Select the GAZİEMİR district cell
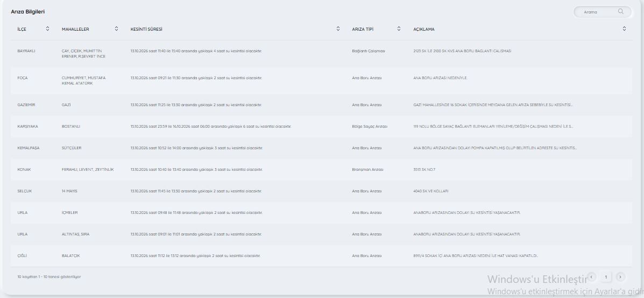Viewport: 644px width, 298px height. (26, 105)
